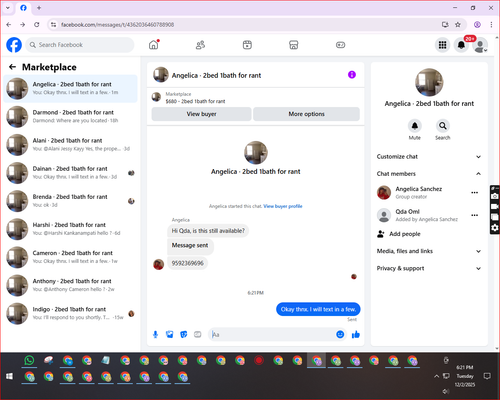Screen dimensions: 500x400
Task: Open the Reels video icon
Action: (247, 45)
